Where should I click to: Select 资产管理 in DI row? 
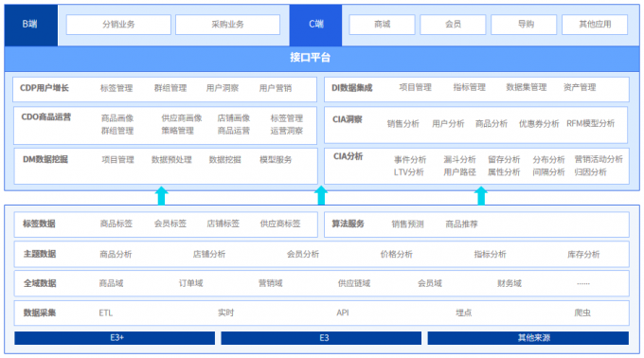coord(580,87)
